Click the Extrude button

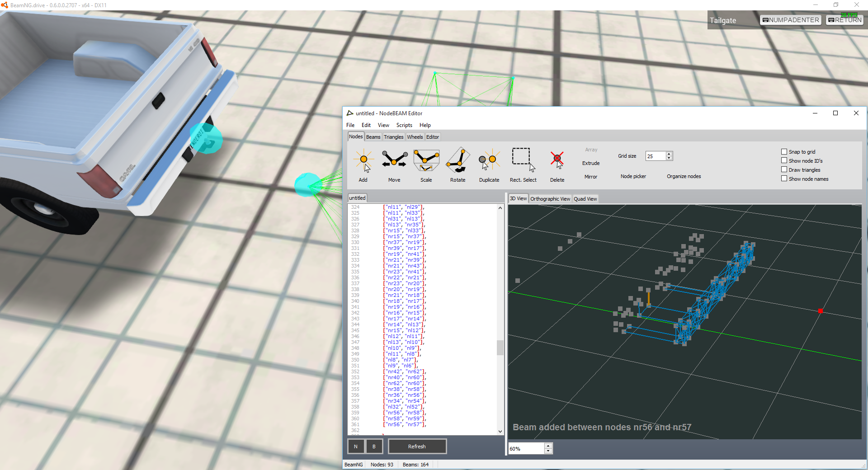(591, 163)
